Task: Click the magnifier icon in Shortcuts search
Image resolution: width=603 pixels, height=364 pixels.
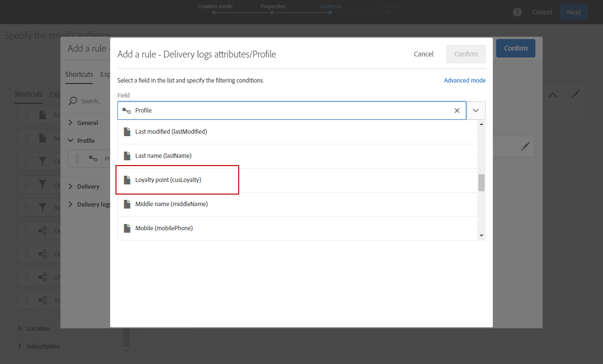Action: [73, 101]
